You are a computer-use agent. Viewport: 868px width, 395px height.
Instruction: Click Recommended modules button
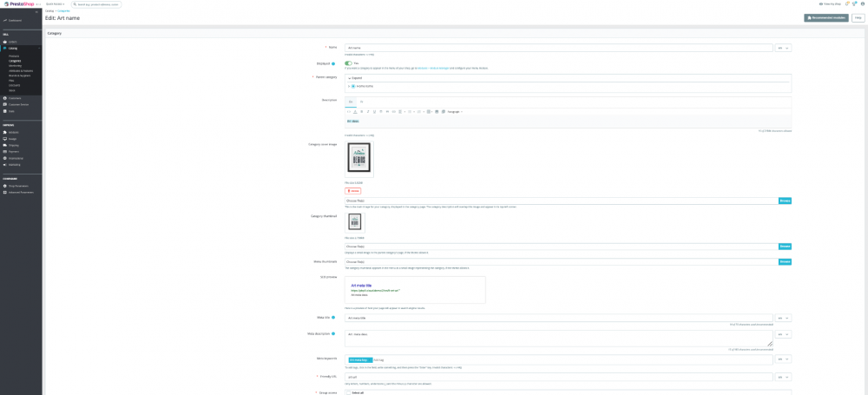826,17
